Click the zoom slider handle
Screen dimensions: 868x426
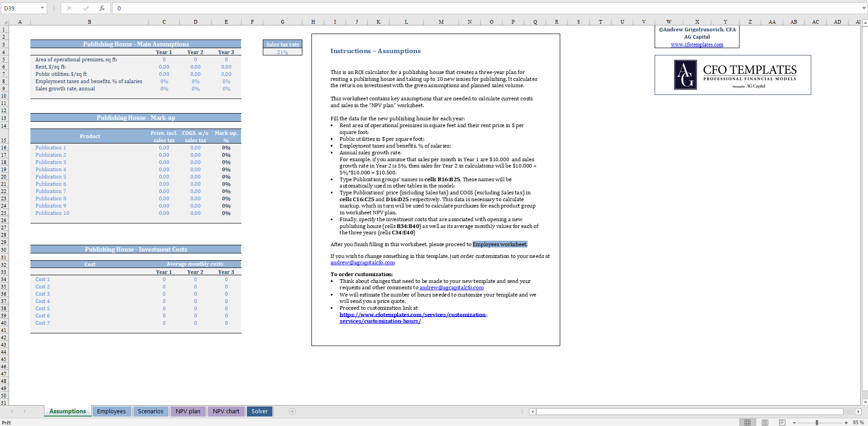click(x=817, y=422)
